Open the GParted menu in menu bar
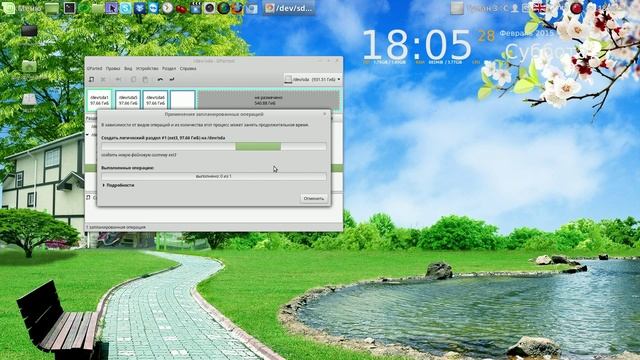 coord(94,69)
